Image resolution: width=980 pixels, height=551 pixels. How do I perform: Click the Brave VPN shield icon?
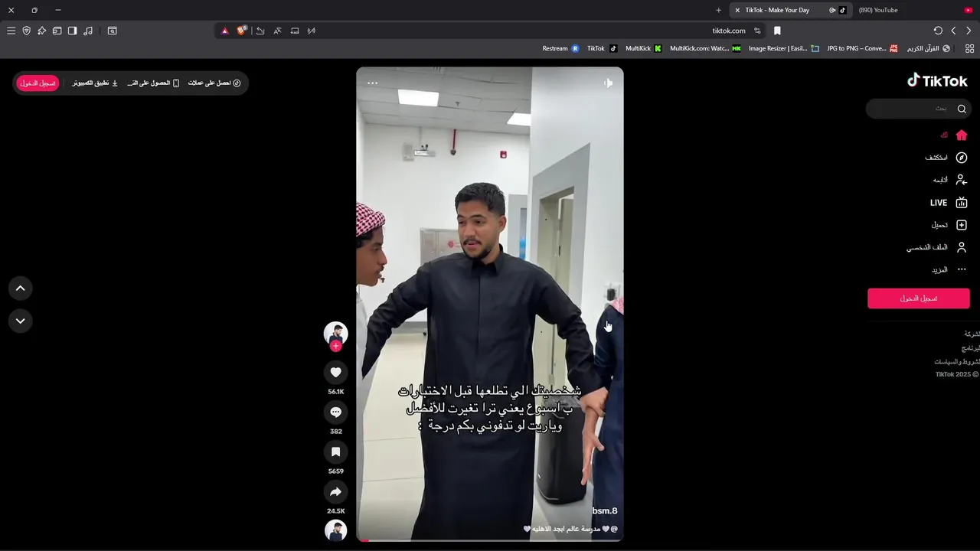26,31
